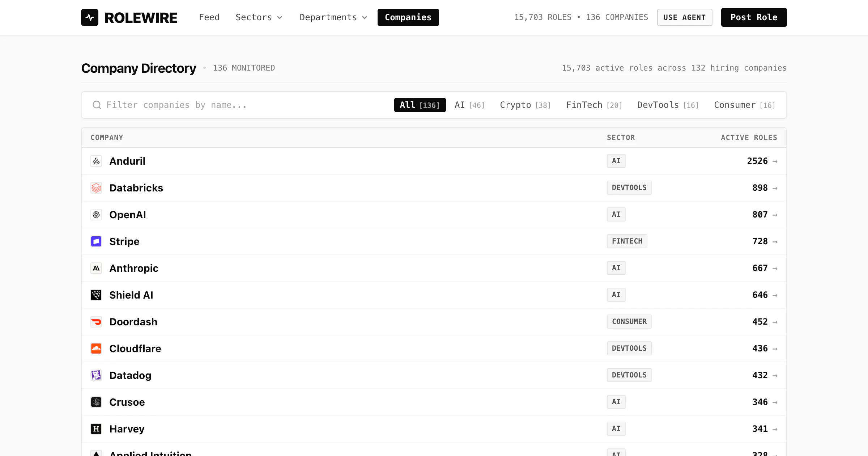Click the Databricks company logo icon

(x=96, y=188)
